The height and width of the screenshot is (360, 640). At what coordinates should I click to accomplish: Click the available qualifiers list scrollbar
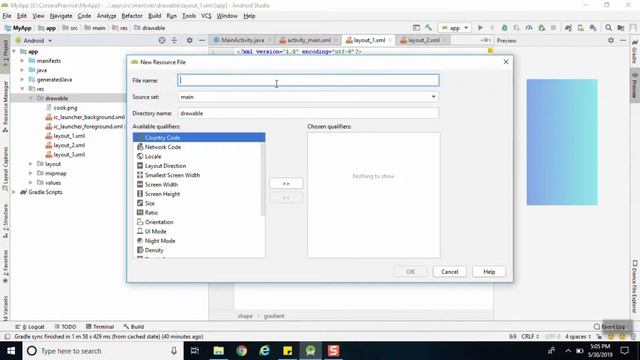point(262,178)
